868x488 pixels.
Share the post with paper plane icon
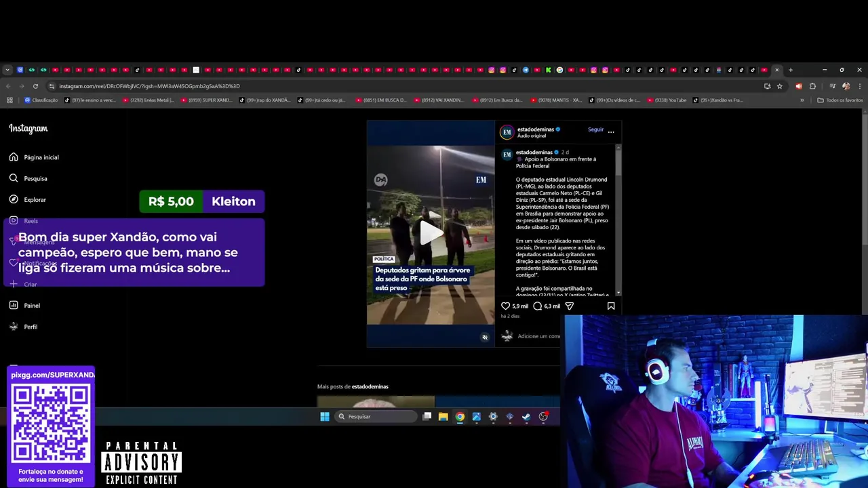point(570,306)
